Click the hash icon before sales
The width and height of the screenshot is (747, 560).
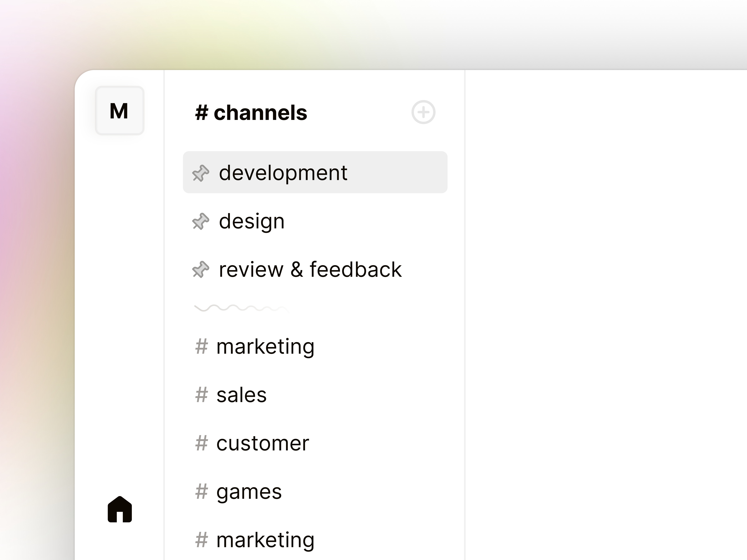201,395
